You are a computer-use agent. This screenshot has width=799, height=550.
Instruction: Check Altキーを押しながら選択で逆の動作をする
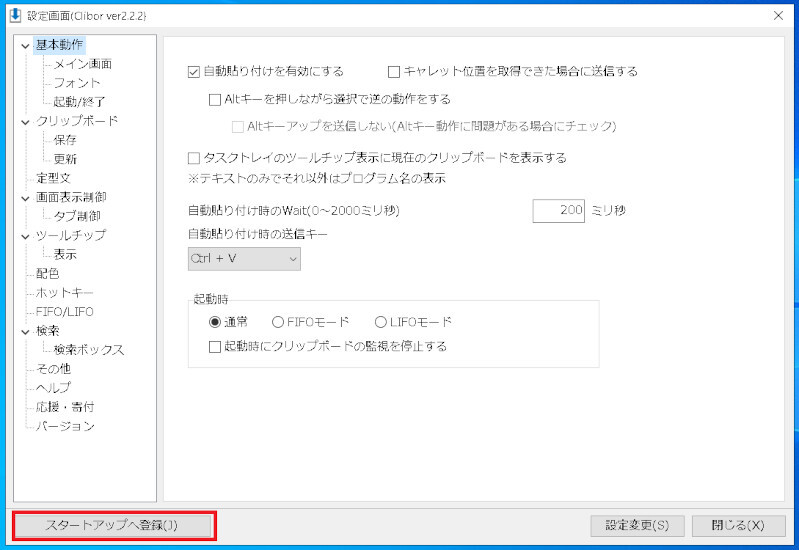(x=215, y=100)
